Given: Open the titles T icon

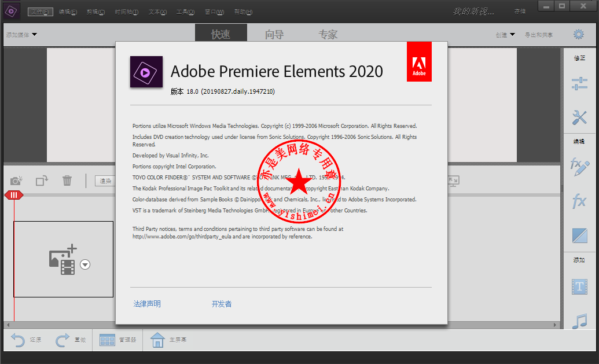Looking at the screenshot, I should (579, 286).
